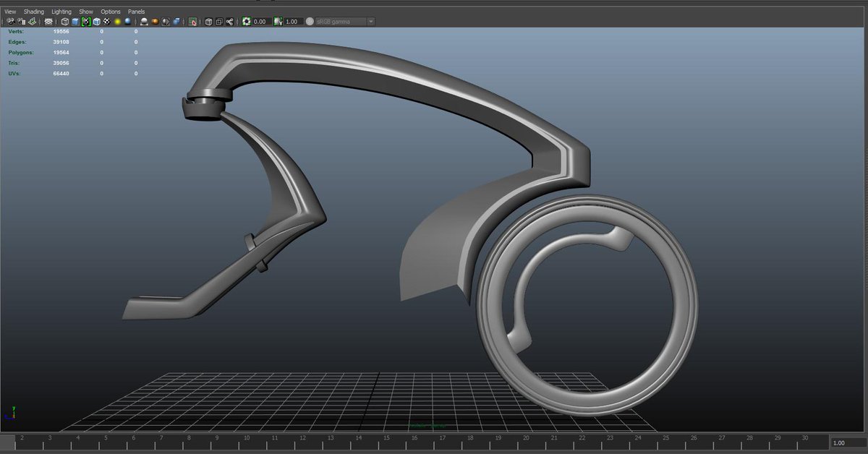Enable wireframe display mode
This screenshot has width=868, height=454.
64,22
